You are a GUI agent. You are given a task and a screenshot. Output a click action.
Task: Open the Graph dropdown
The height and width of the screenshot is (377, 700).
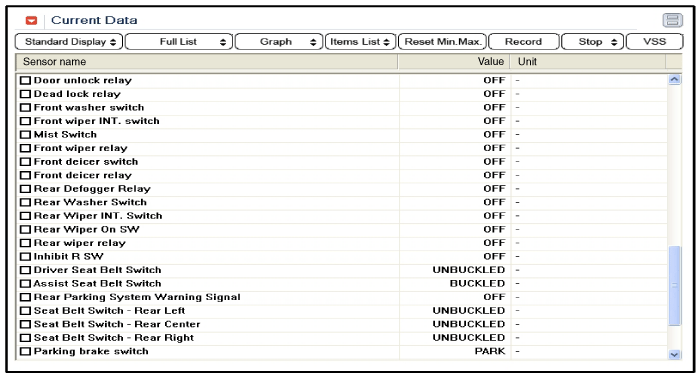click(x=279, y=42)
